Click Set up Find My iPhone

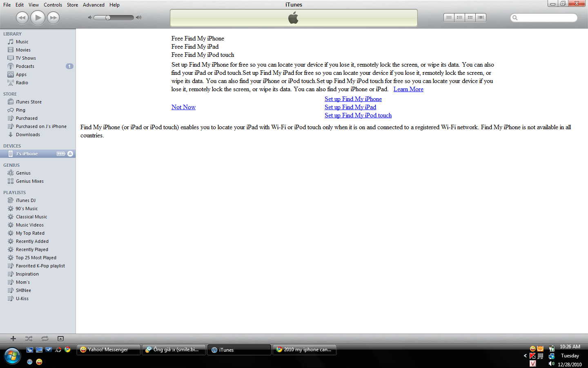click(353, 99)
